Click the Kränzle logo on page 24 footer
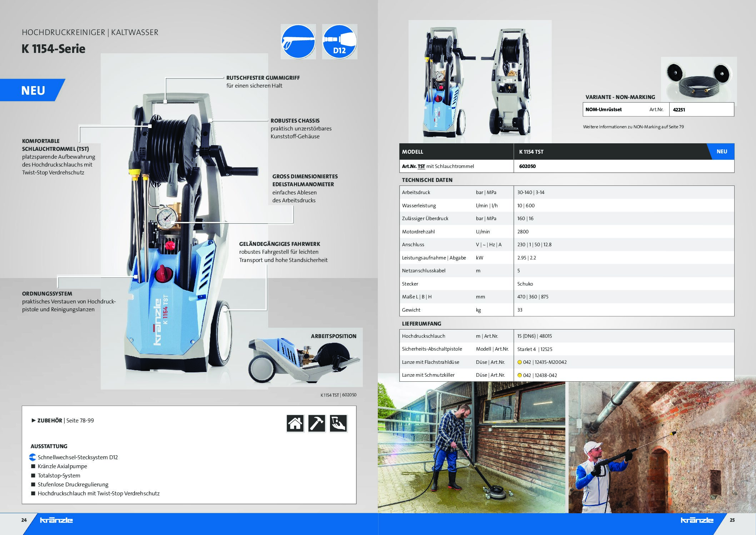Viewport: 756px width, 535px height. [x=56, y=520]
